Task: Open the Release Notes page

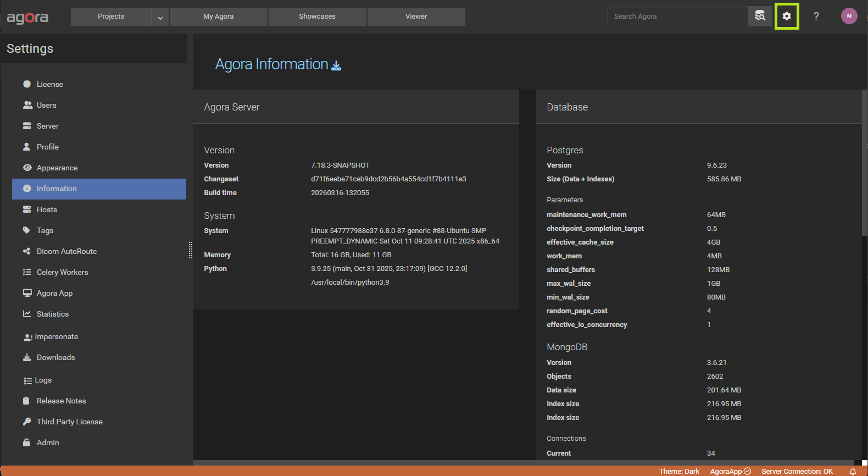Action: point(61,401)
